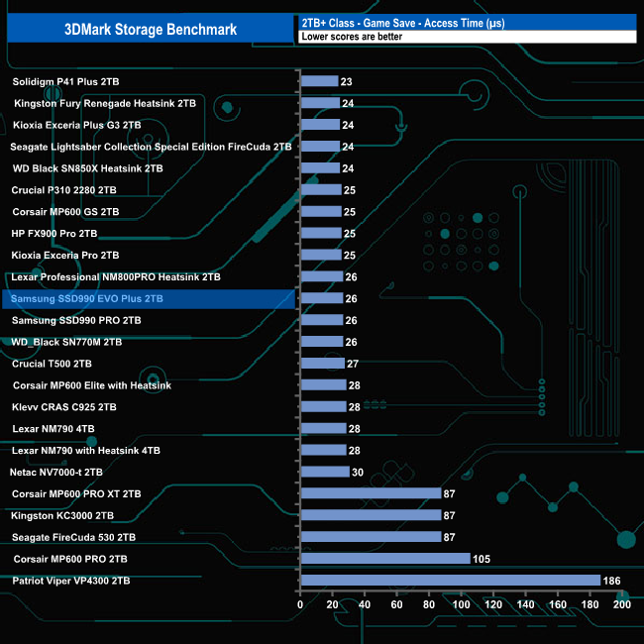Click the value '27' data label

[x=353, y=364]
